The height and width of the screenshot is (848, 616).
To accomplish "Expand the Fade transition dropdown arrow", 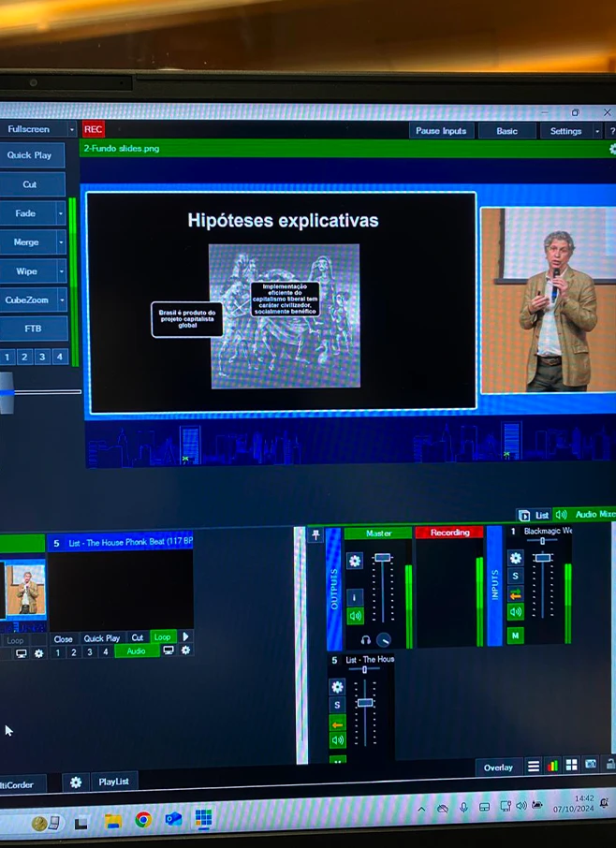I will pos(62,213).
